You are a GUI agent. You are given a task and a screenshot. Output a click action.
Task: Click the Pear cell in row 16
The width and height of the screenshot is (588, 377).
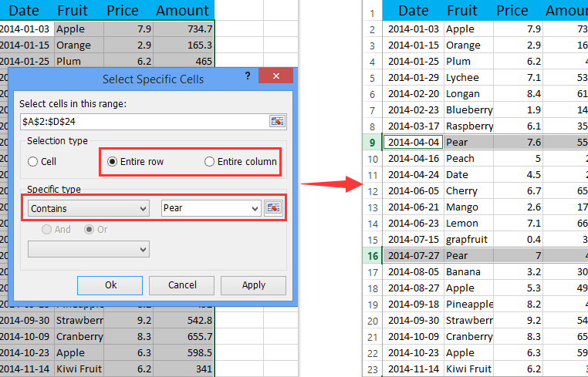tap(468, 256)
